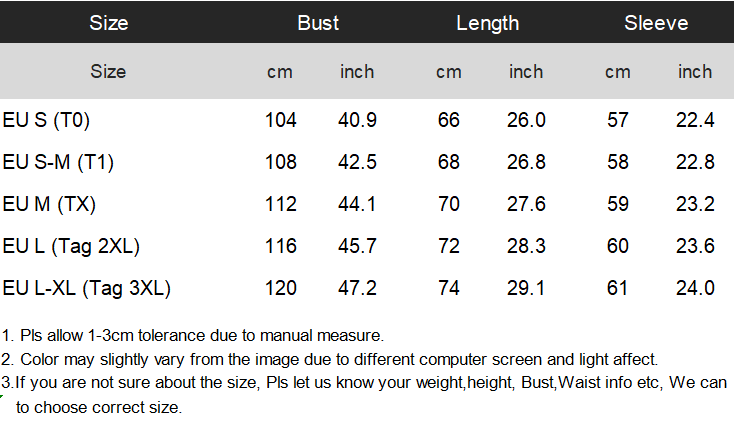This screenshot has width=736, height=422.
Task: Click the bust value 104 cm
Action: pyautogui.click(x=281, y=120)
